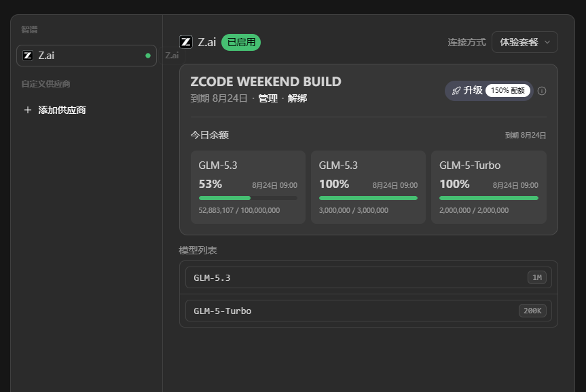Click the info circle icon beside 升级

coord(542,91)
